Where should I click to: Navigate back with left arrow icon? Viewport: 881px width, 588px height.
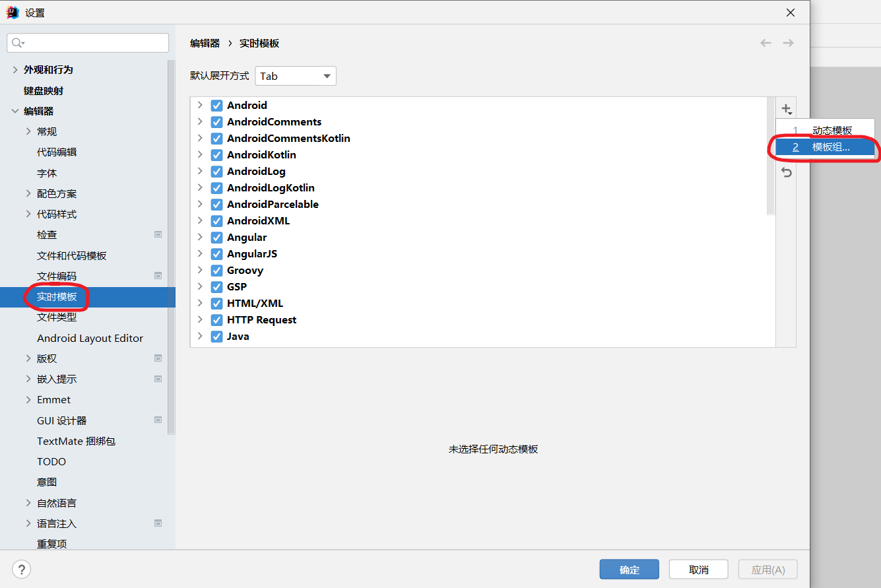coord(766,43)
